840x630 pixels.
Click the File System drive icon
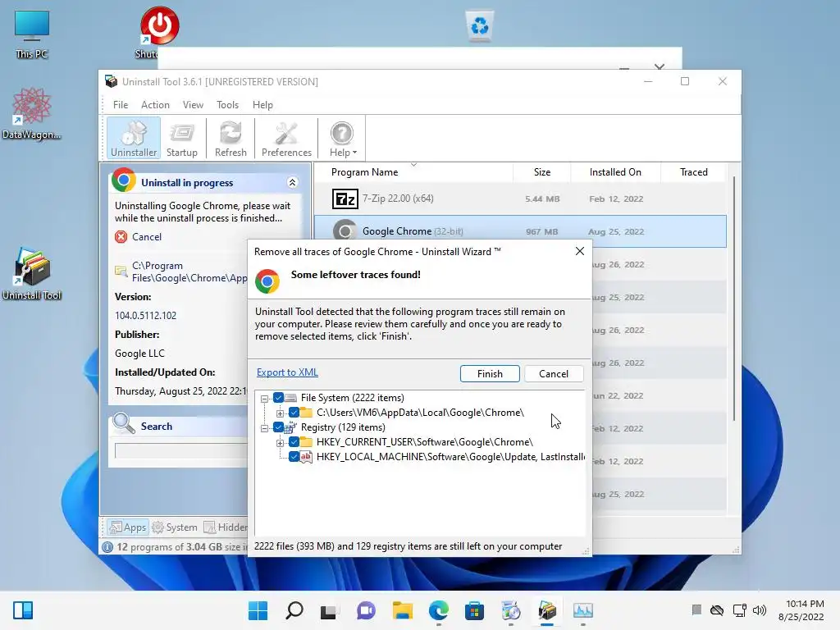click(x=290, y=398)
